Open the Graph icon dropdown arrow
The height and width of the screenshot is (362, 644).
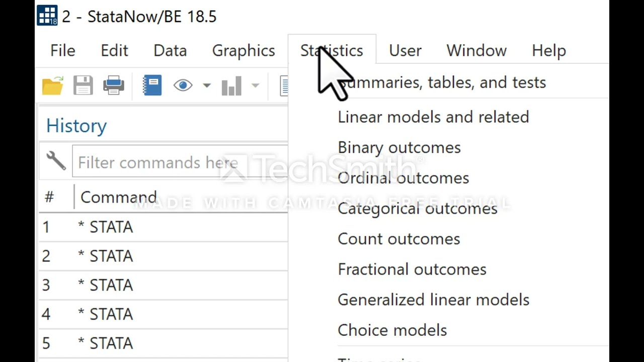[255, 86]
